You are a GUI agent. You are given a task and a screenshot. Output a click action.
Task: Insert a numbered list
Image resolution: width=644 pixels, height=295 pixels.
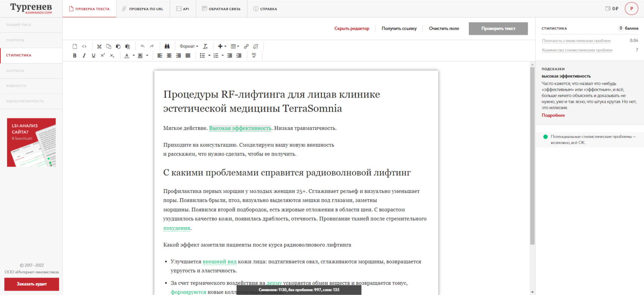pyautogui.click(x=216, y=56)
